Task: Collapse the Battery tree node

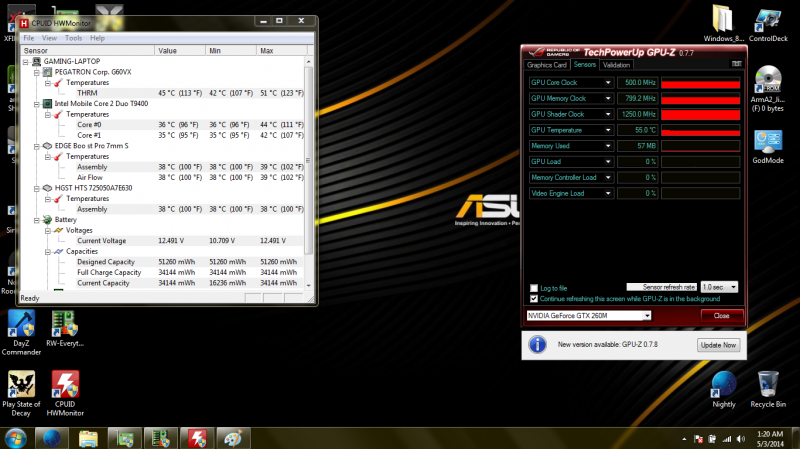Action: (37, 220)
